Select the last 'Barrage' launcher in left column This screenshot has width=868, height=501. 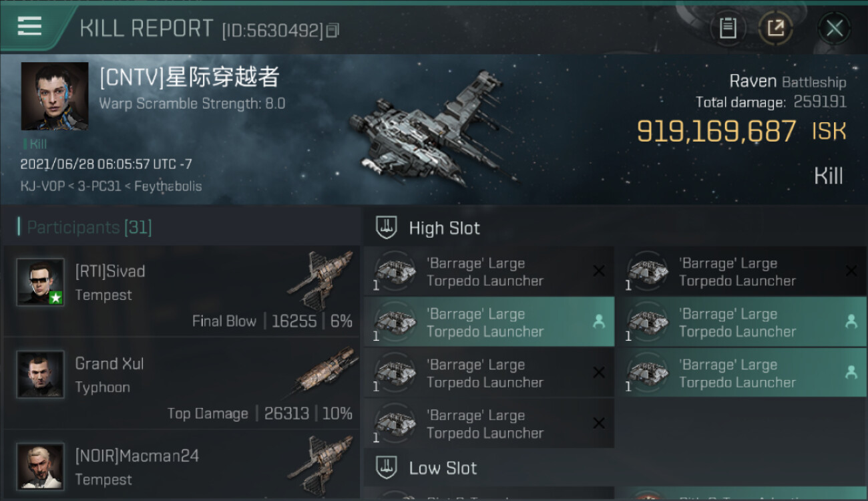[489, 424]
